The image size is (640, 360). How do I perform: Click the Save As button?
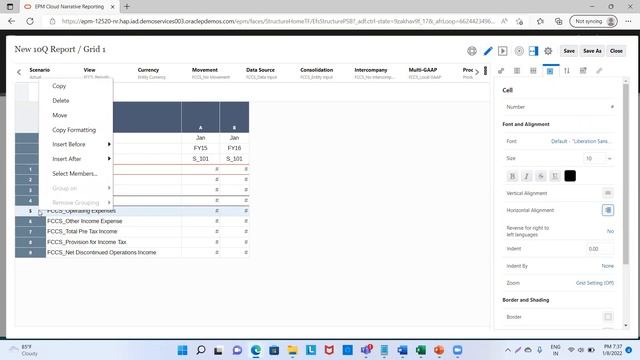point(592,51)
